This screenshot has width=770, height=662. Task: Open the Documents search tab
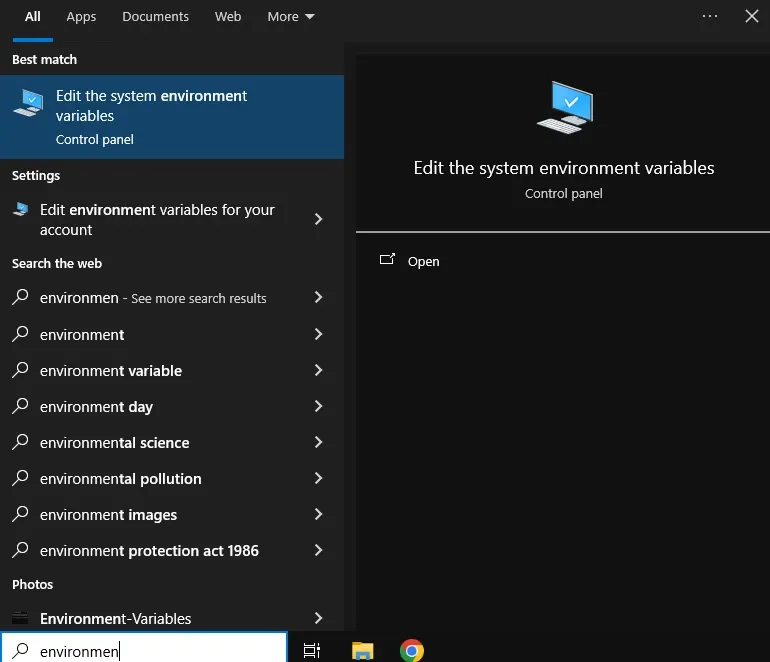(x=155, y=17)
